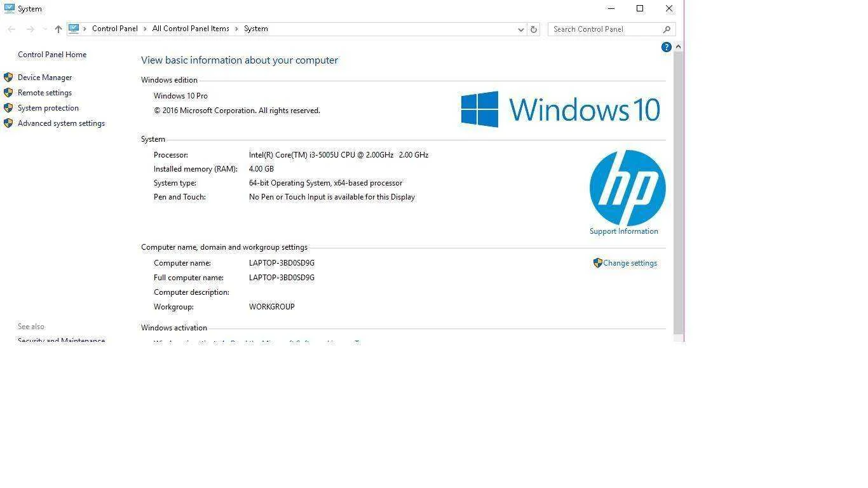Click the Device Manager shield icon
Screen dimensions: 868x488
pyautogui.click(x=8, y=78)
